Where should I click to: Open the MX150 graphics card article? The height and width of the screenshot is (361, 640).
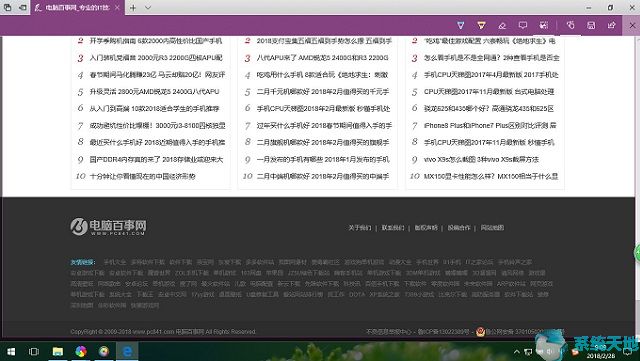click(491, 176)
